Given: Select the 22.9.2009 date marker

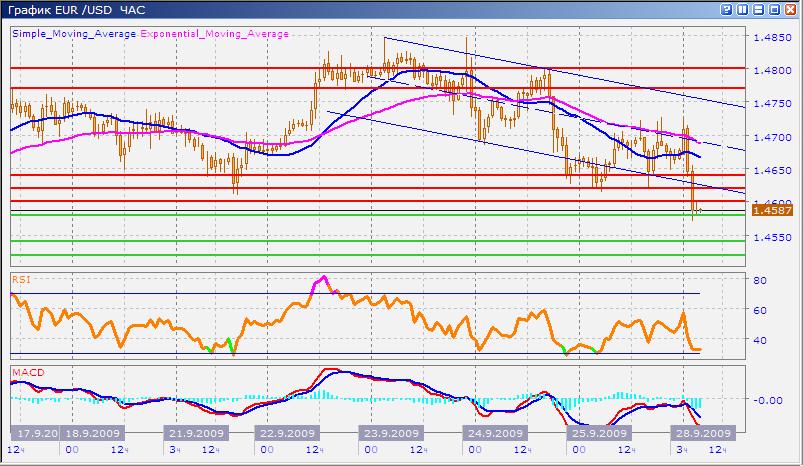Looking at the screenshot, I should point(290,434).
